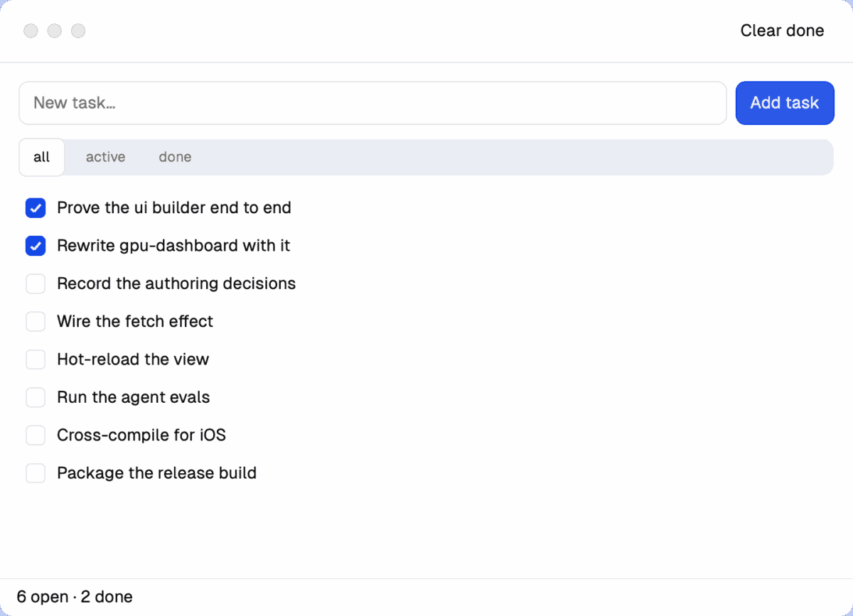The height and width of the screenshot is (616, 853).
Task: Open the "done" filter tab
Action: [175, 157]
